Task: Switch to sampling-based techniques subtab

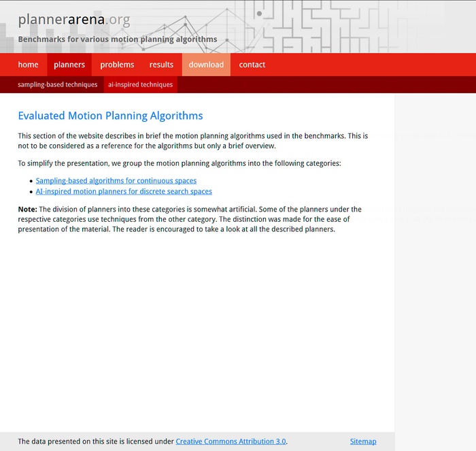Action: tap(58, 85)
